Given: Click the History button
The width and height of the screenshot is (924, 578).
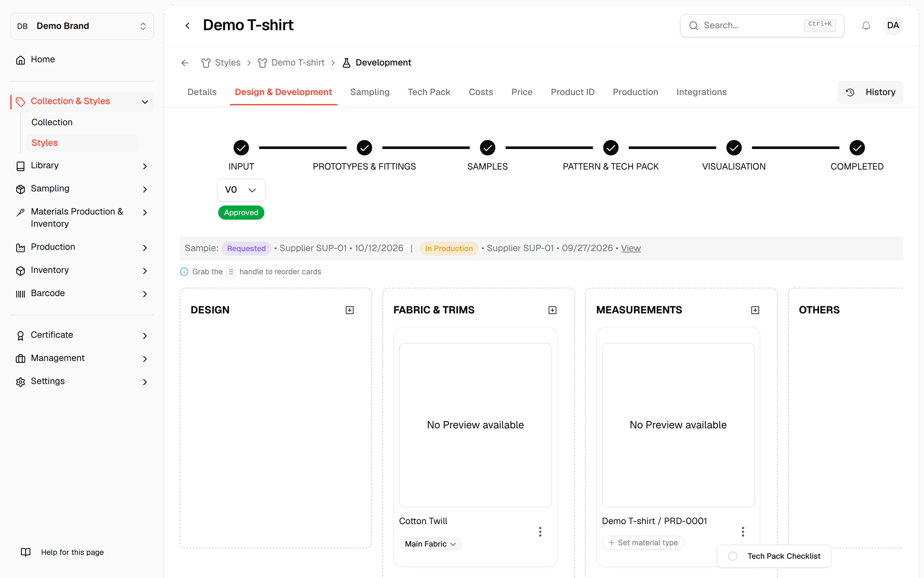Looking at the screenshot, I should coord(870,92).
